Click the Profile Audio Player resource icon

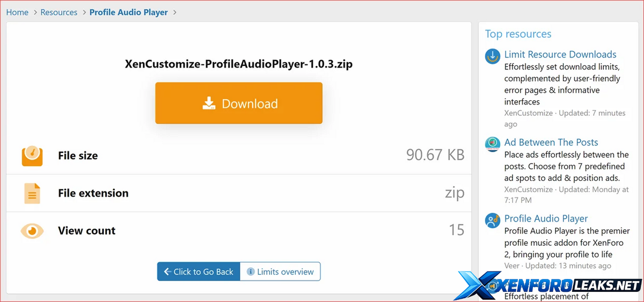coord(493,220)
